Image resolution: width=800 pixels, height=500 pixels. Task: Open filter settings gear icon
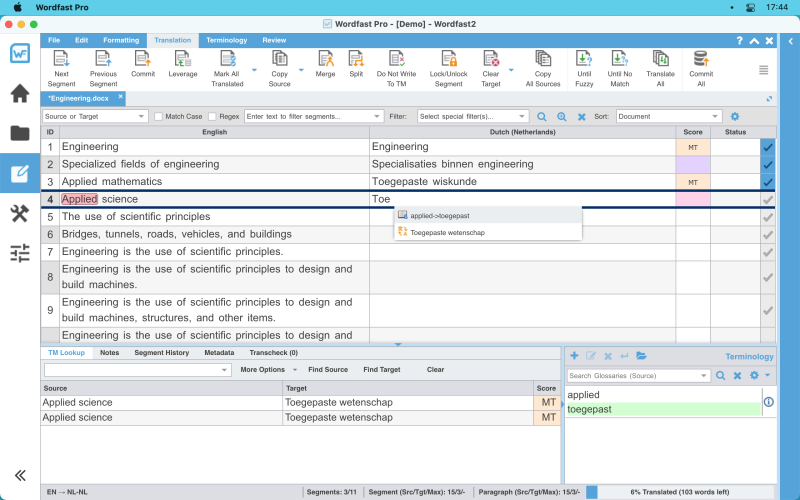[x=735, y=116]
